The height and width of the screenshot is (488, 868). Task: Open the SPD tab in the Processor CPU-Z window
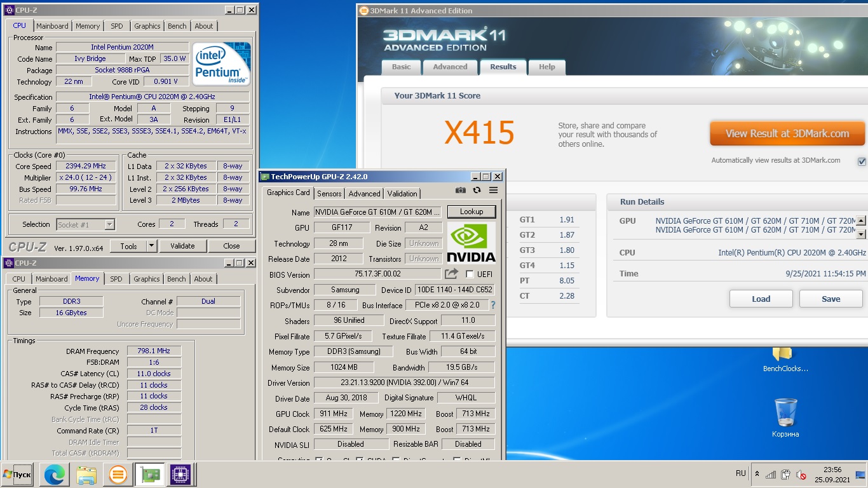click(117, 26)
